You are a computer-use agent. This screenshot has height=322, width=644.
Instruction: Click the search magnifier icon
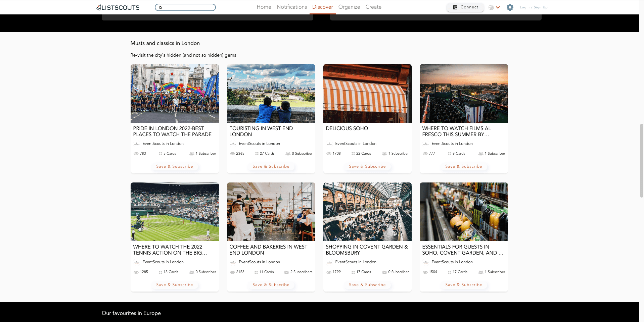click(x=160, y=7)
